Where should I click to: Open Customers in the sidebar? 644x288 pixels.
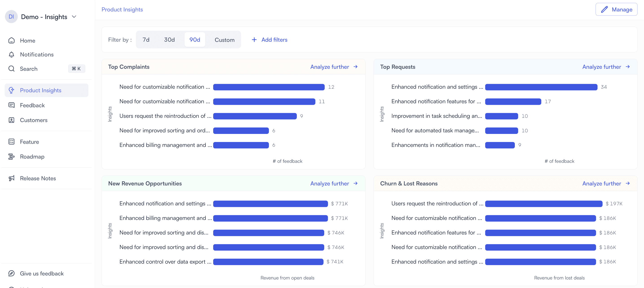click(46, 120)
